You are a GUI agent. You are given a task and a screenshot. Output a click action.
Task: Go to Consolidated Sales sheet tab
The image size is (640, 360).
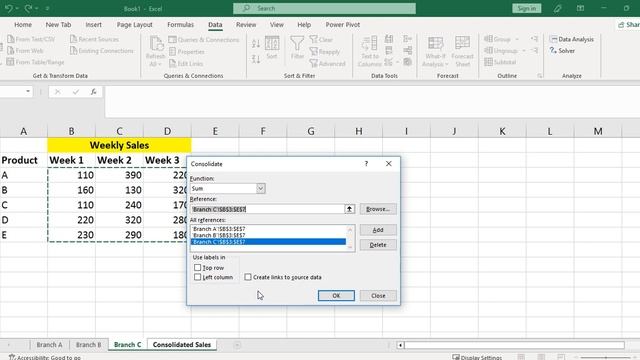pos(182,345)
